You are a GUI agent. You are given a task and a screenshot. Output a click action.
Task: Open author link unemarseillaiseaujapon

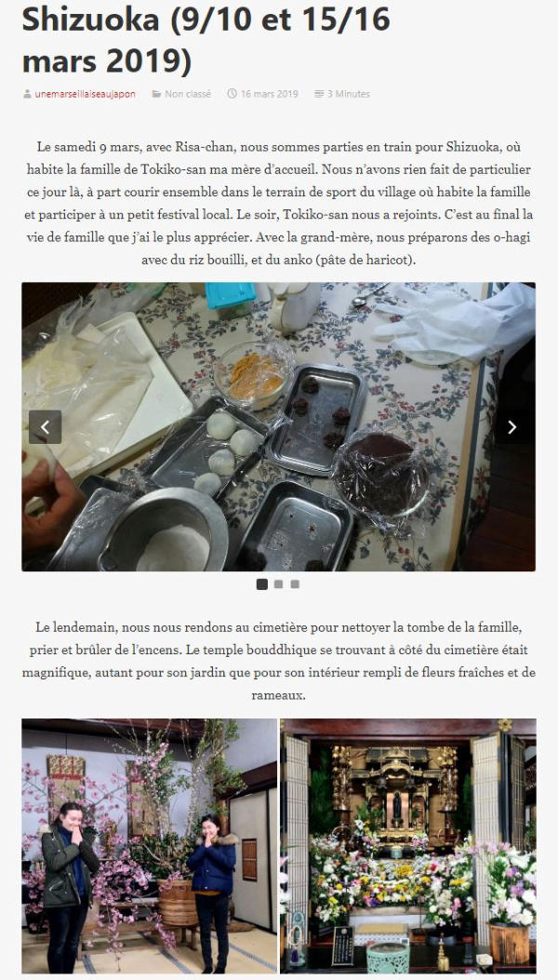pyautogui.click(x=85, y=94)
